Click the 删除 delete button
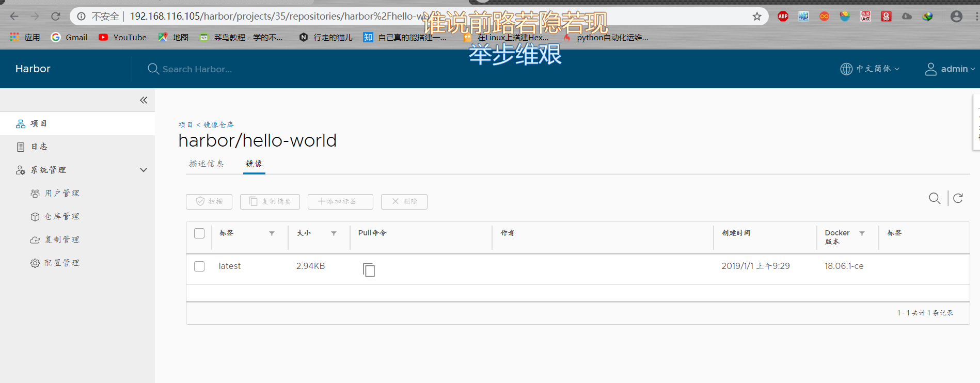The height and width of the screenshot is (383, 980). [404, 201]
